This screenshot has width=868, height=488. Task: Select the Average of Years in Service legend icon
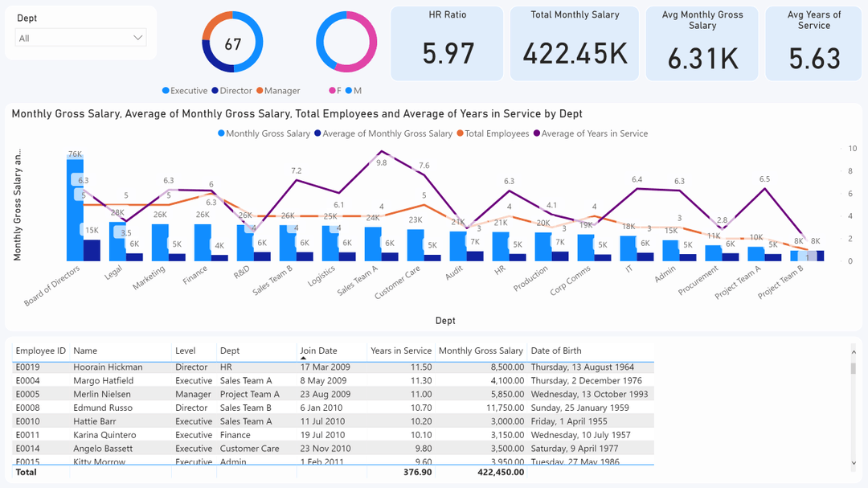[534, 133]
